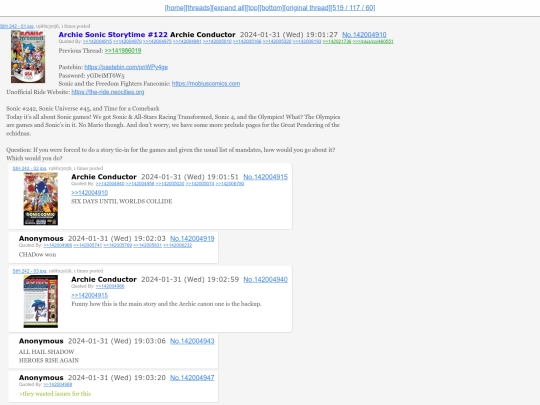Visit the mobiuscomics.com link
The width and height of the screenshot is (540, 405).
pos(206,84)
